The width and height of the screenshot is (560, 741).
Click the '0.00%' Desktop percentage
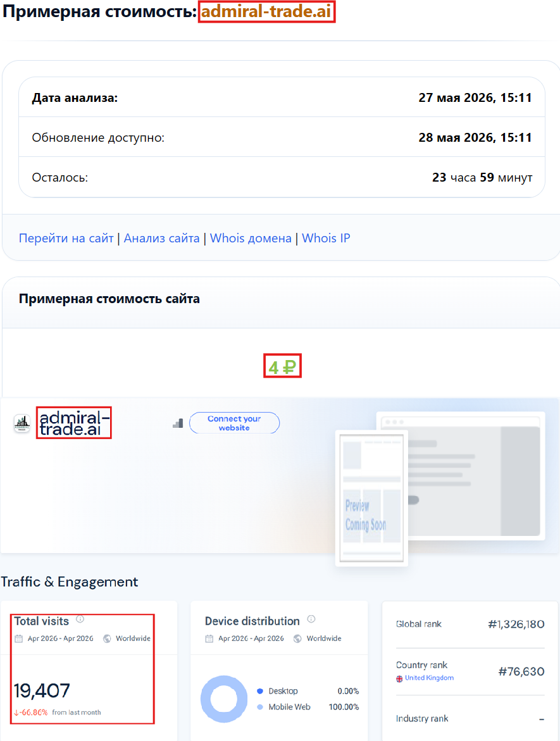point(348,691)
